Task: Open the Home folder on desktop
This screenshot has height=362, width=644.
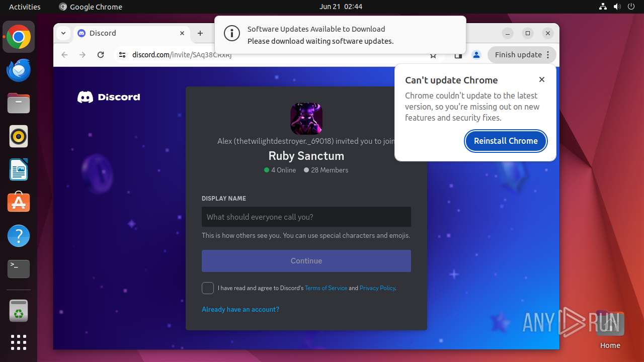Action: point(610,330)
